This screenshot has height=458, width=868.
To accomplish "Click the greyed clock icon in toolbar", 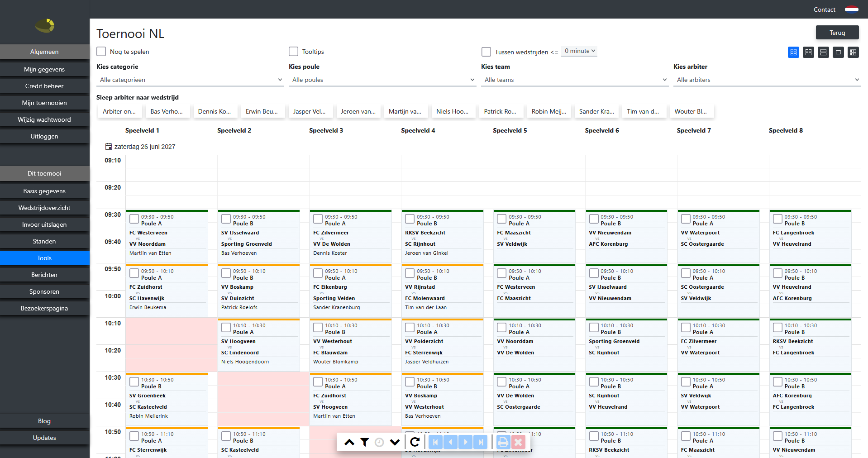I will click(x=379, y=442).
